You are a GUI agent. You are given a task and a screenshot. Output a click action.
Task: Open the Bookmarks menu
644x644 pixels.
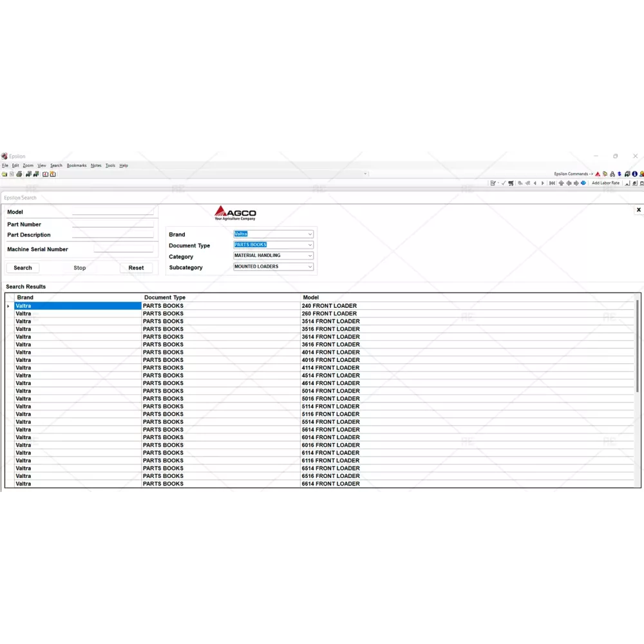pyautogui.click(x=77, y=166)
